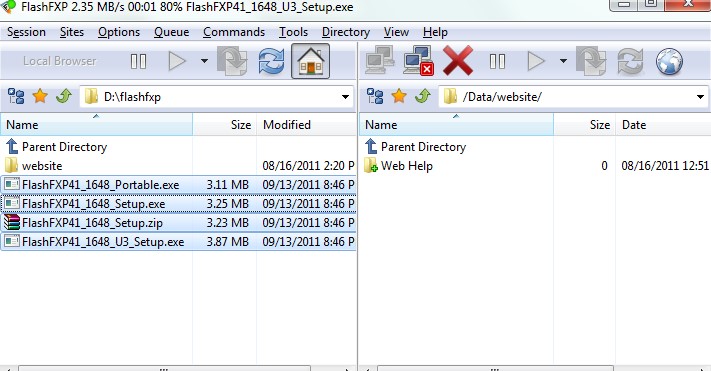
Task: Click the Setup.zip archive icon
Action: coord(12,223)
